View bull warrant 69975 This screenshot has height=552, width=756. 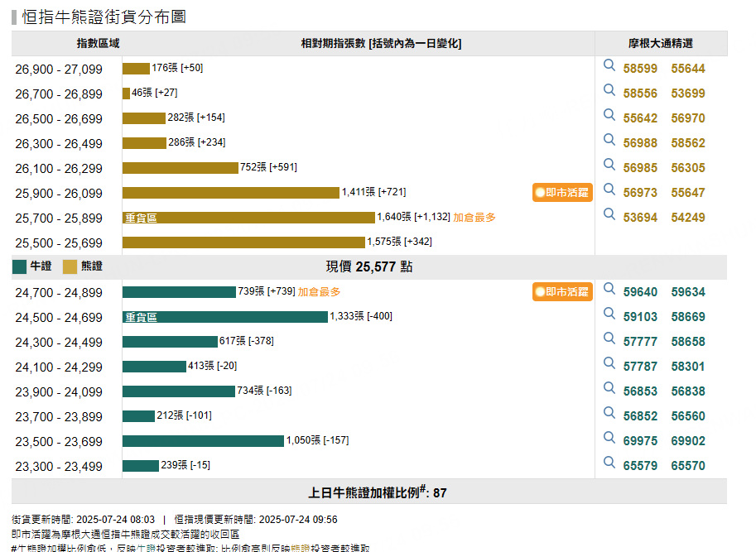pos(640,441)
